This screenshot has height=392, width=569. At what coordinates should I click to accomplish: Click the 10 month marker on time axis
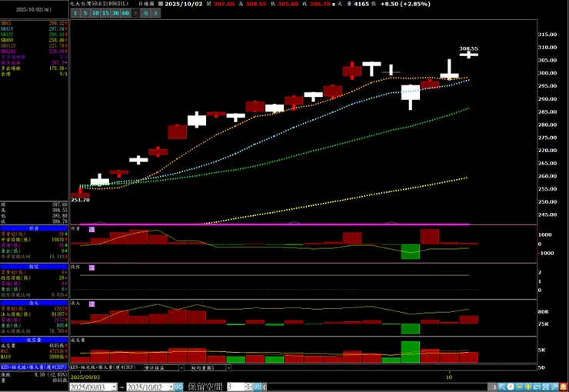(x=449, y=377)
